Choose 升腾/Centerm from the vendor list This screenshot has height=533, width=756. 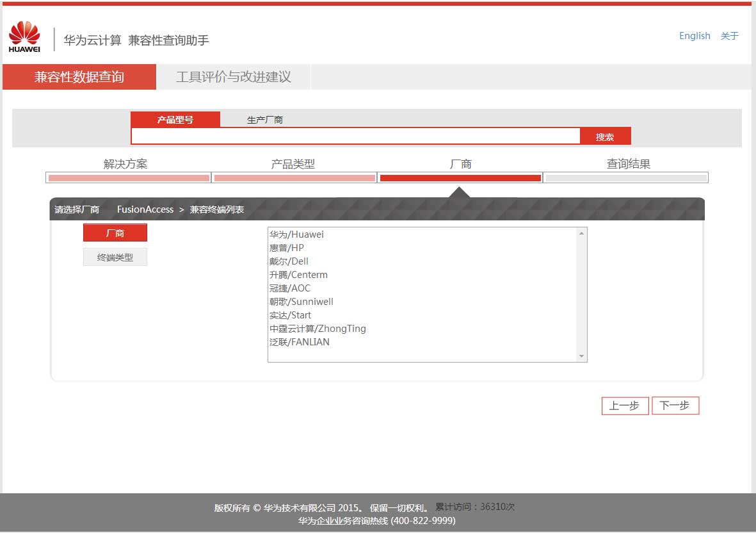click(x=422, y=275)
